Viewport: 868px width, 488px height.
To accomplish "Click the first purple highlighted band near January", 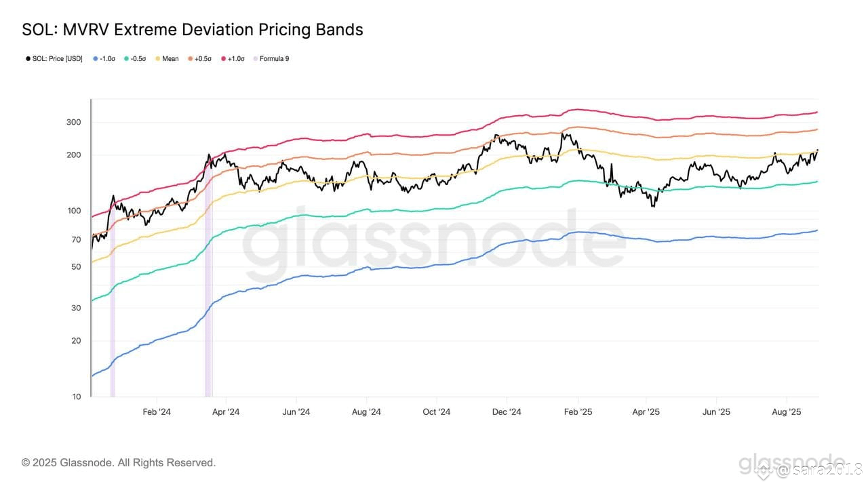I will 113,308.
